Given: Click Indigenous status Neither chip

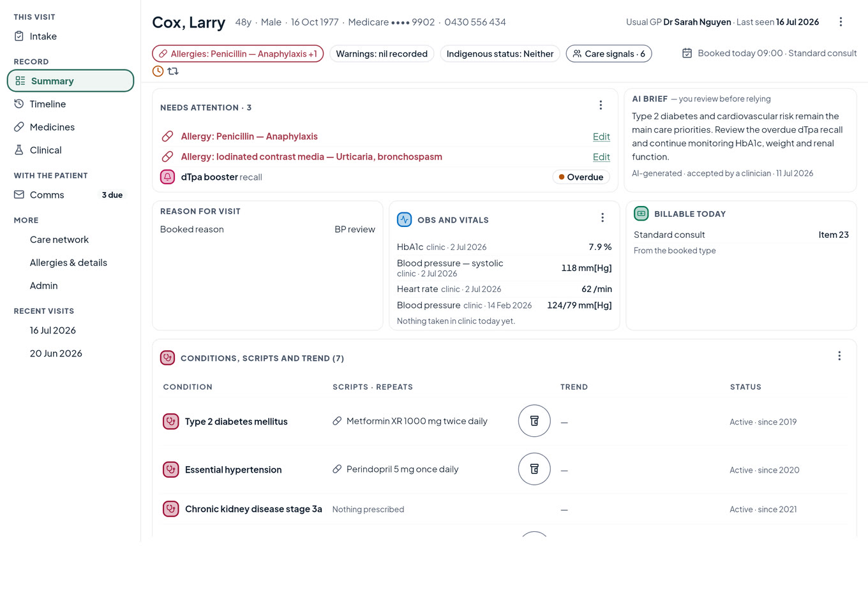Looking at the screenshot, I should (x=500, y=54).
